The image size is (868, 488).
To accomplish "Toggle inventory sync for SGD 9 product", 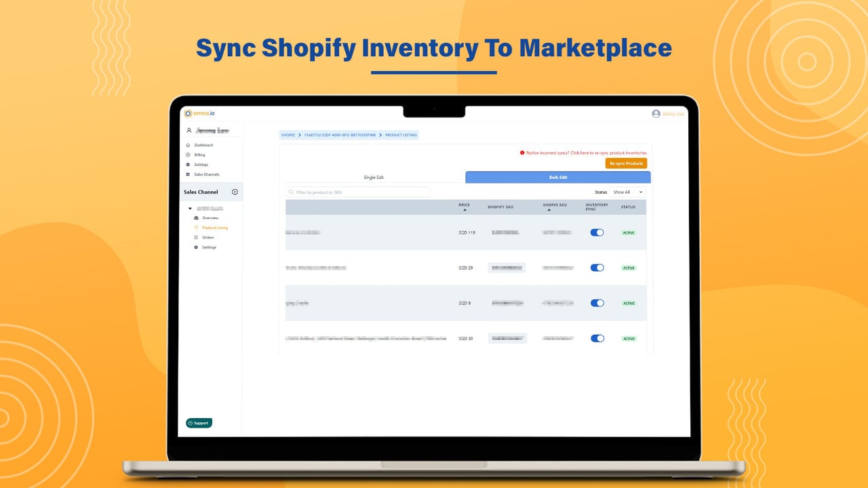I will tap(597, 303).
